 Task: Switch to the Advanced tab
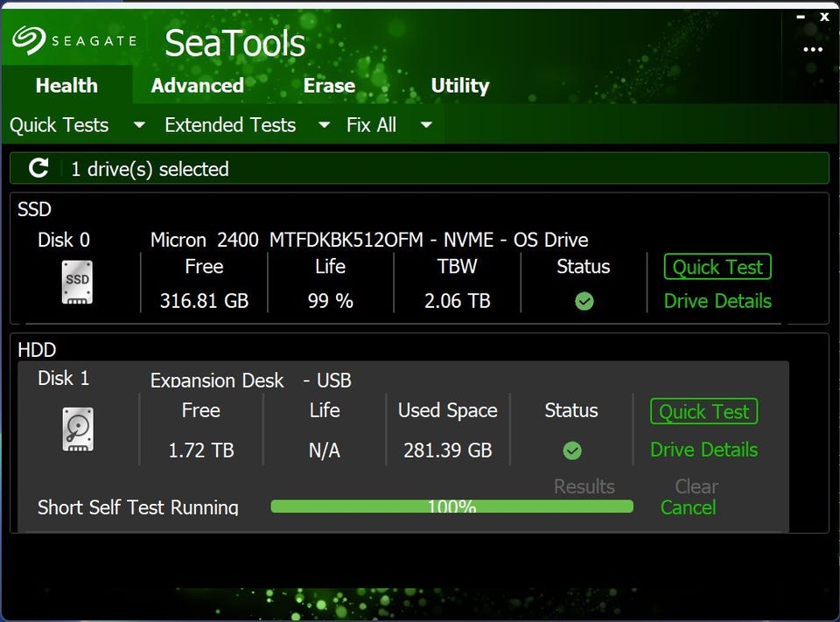click(197, 86)
